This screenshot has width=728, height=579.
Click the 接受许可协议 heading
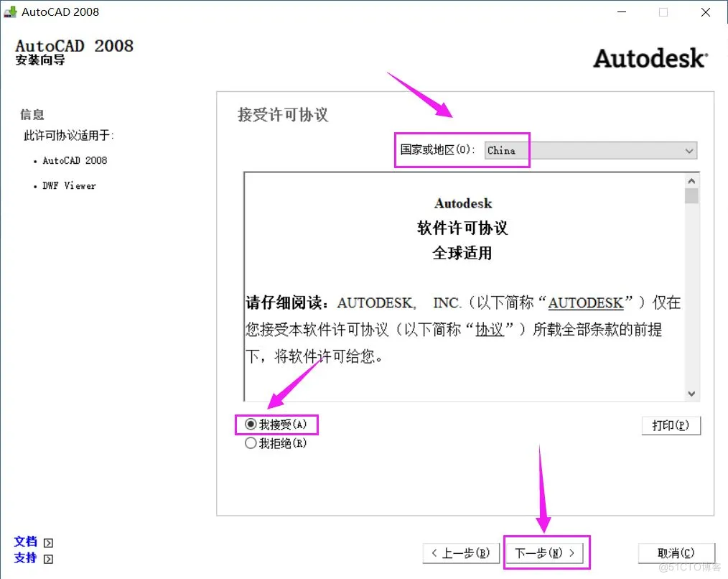click(x=283, y=115)
